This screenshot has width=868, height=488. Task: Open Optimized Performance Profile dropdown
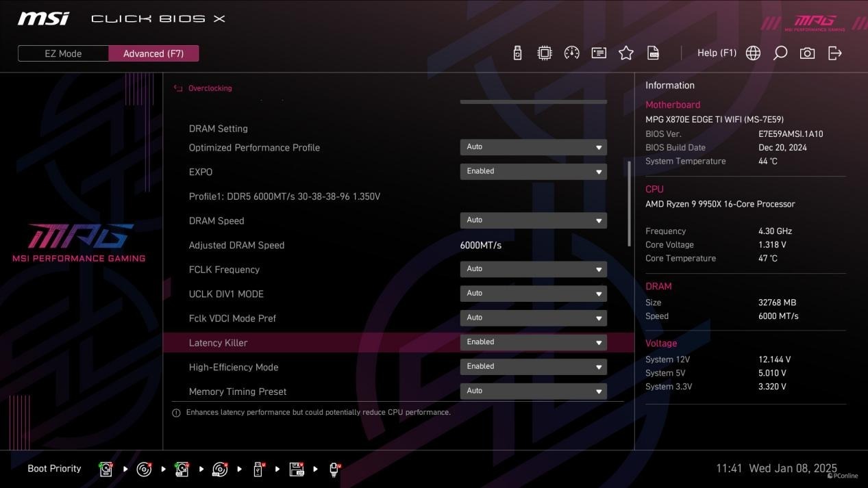tap(533, 147)
